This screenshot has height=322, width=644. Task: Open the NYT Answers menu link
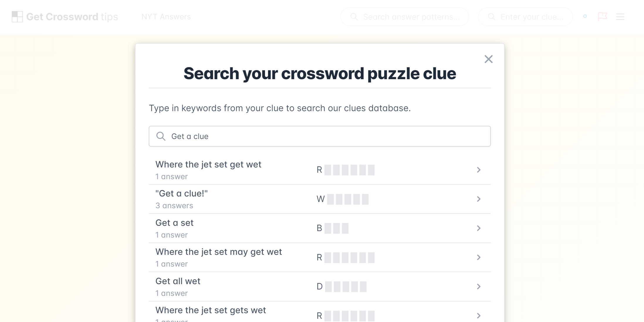point(166,17)
